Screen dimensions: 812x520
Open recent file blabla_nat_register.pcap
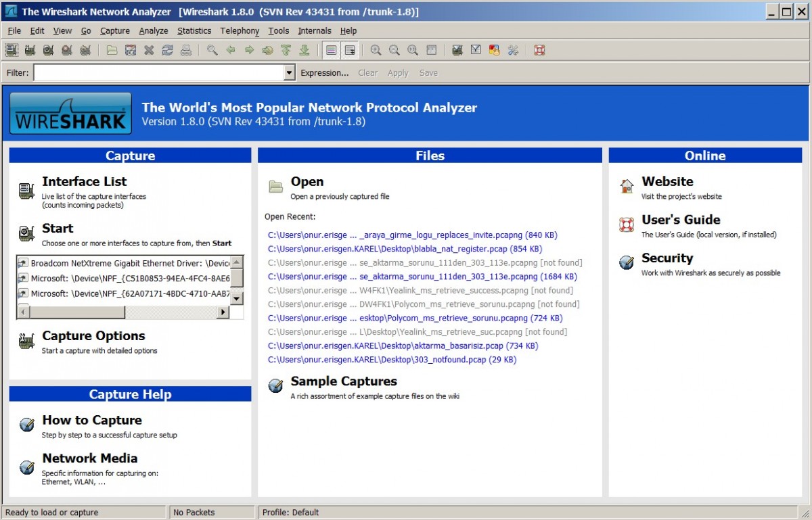point(405,249)
